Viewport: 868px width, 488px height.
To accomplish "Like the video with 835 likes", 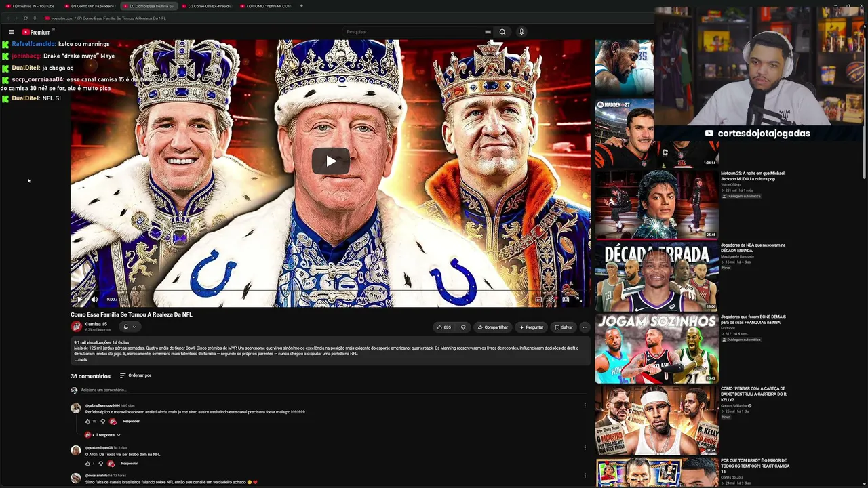I will coord(444,327).
